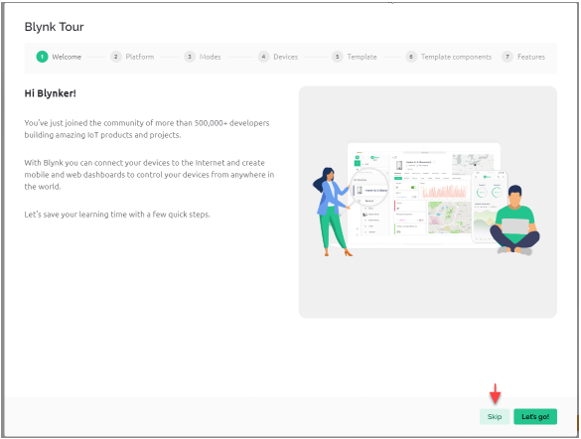Switch to the Template step
The image size is (581, 439).
click(362, 57)
